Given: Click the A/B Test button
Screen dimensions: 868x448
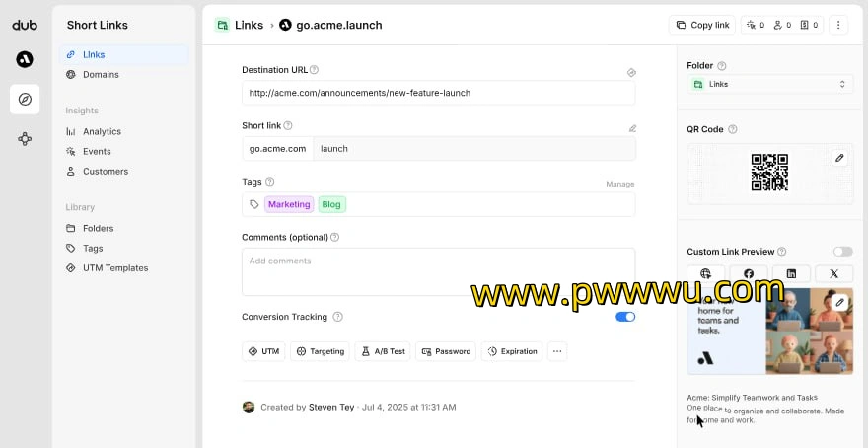Looking at the screenshot, I should [383, 351].
